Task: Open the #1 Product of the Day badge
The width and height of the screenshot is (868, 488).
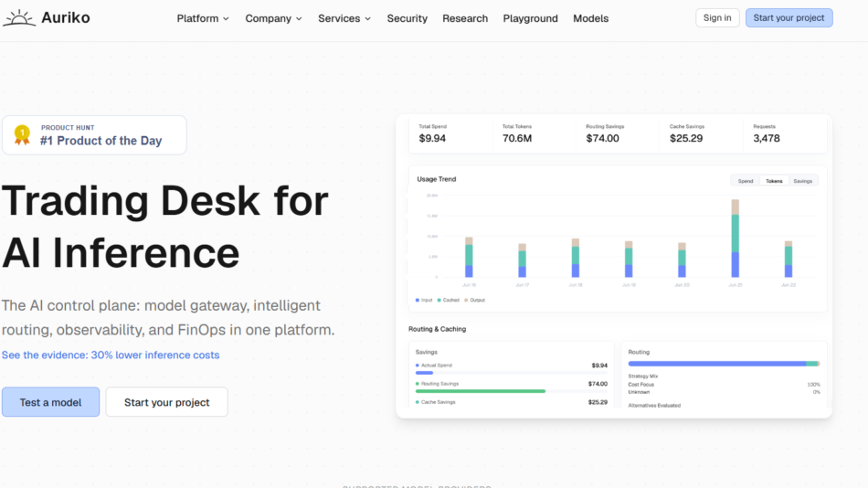Action: pyautogui.click(x=95, y=134)
